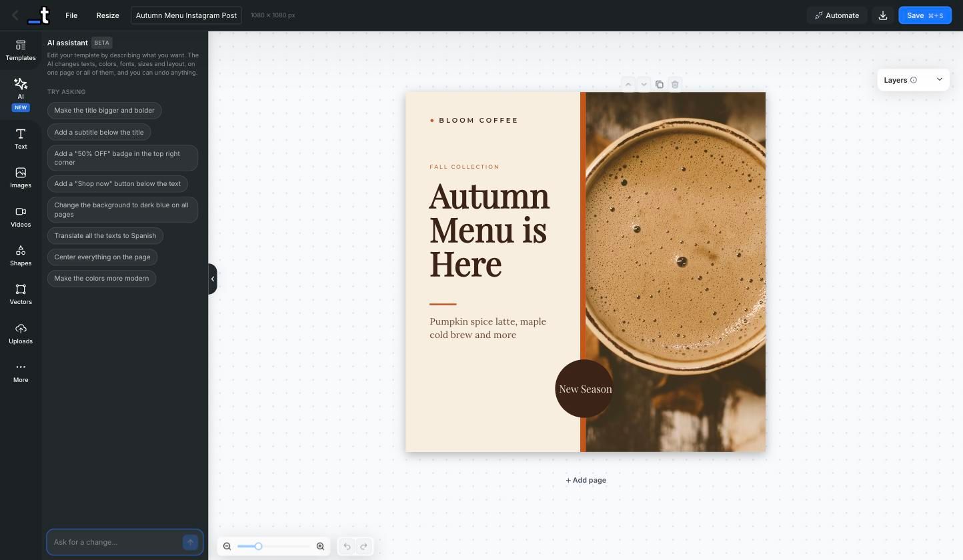
Task: Open the Shapes panel
Action: pos(21,255)
